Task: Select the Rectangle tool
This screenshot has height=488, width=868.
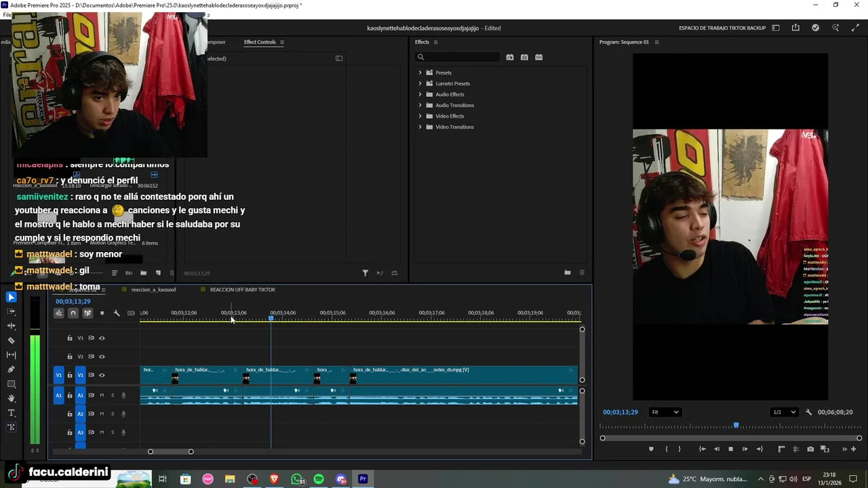Action: tap(11, 384)
